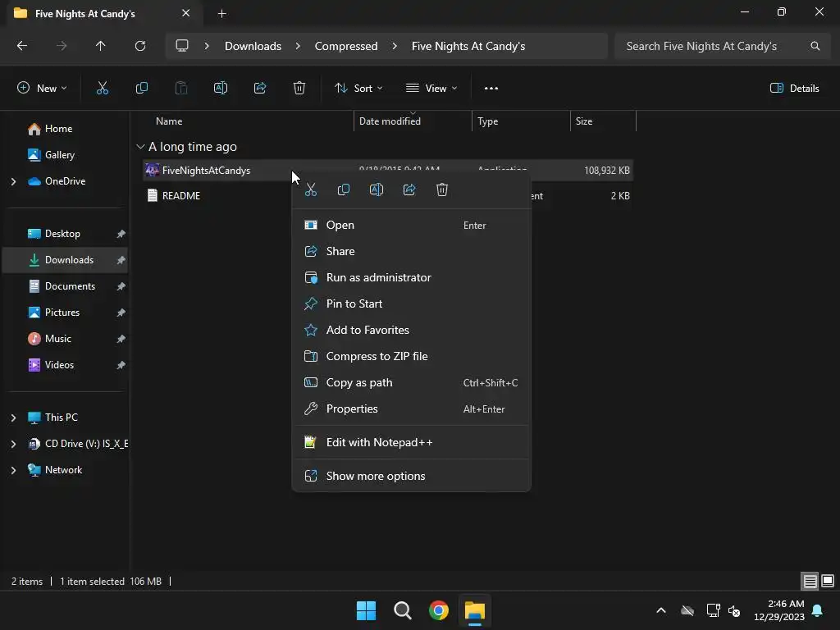Open a new tab with the plus button
840x630 pixels.
(221, 14)
